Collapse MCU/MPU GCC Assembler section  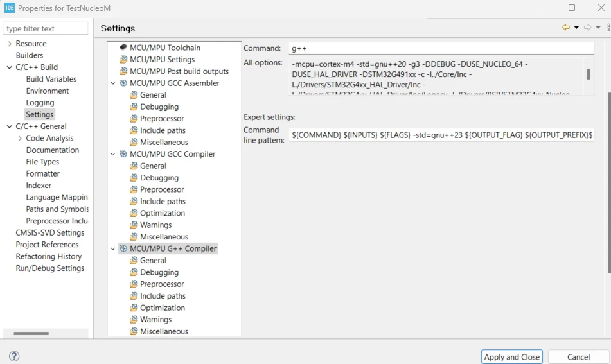click(x=113, y=83)
